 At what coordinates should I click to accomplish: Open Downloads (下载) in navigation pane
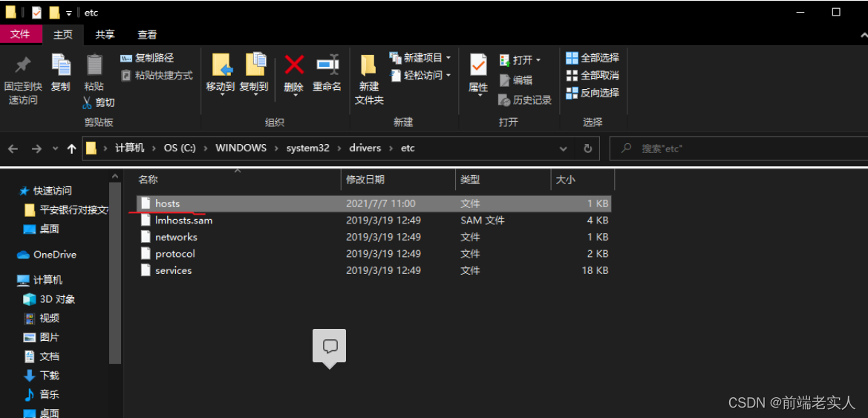tap(42, 376)
